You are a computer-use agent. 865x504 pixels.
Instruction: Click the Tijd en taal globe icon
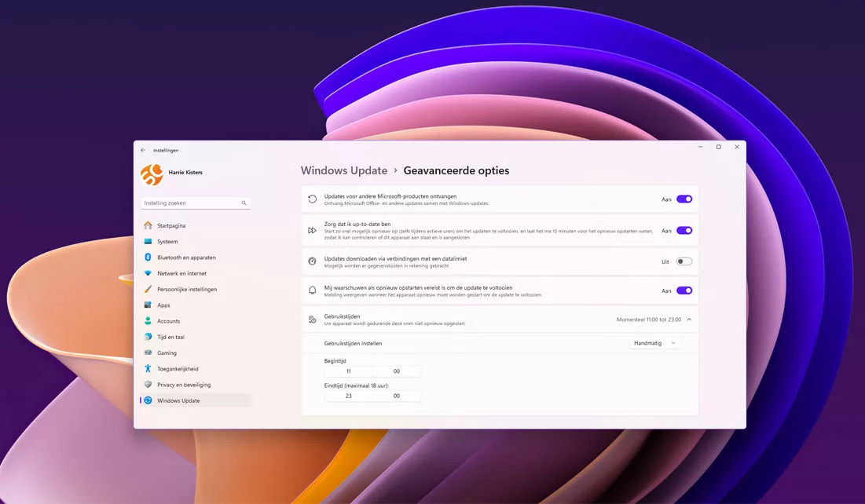pos(148,337)
